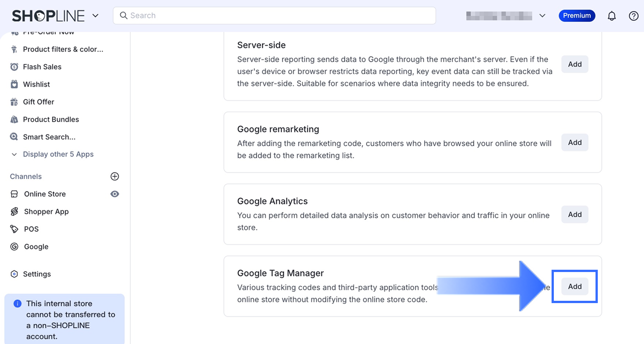Viewport: 644px width, 344px height.
Task: Expand Display other 5 Apps
Action: [x=58, y=154]
